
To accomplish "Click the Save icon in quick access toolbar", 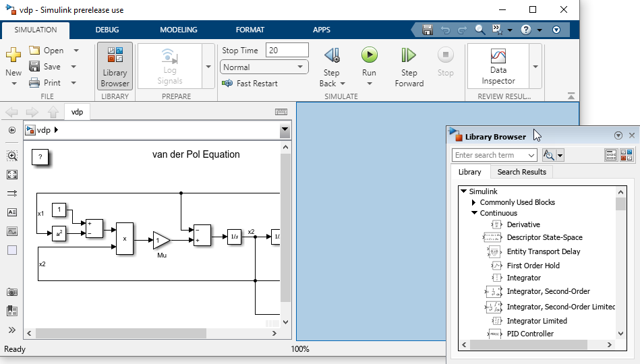I will (428, 30).
